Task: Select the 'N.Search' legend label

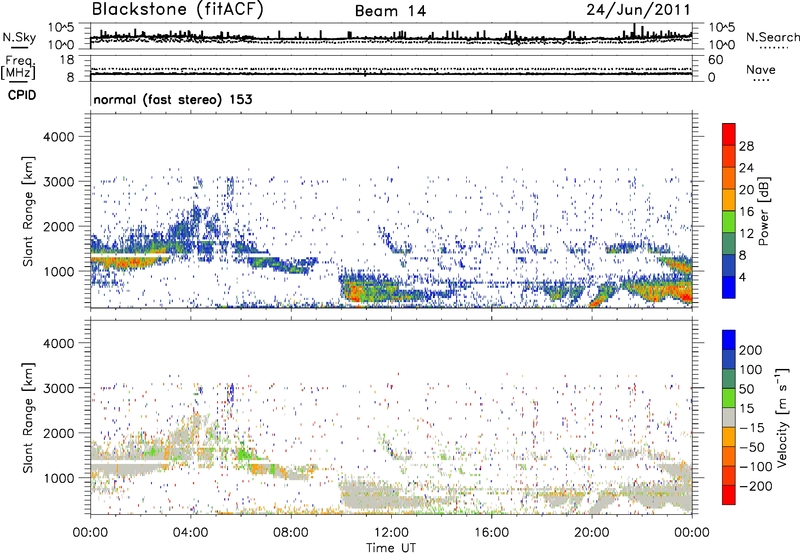Action: (772, 37)
